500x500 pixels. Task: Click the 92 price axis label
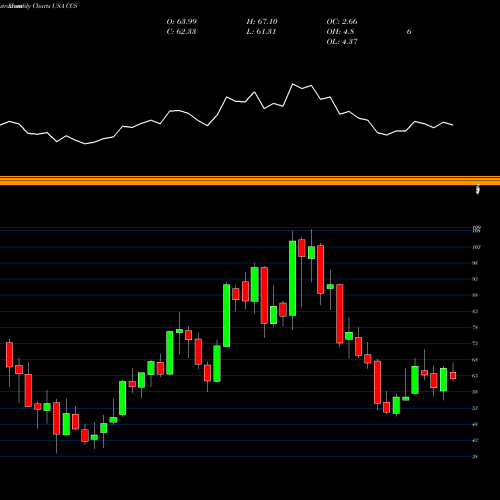pyautogui.click(x=475, y=279)
